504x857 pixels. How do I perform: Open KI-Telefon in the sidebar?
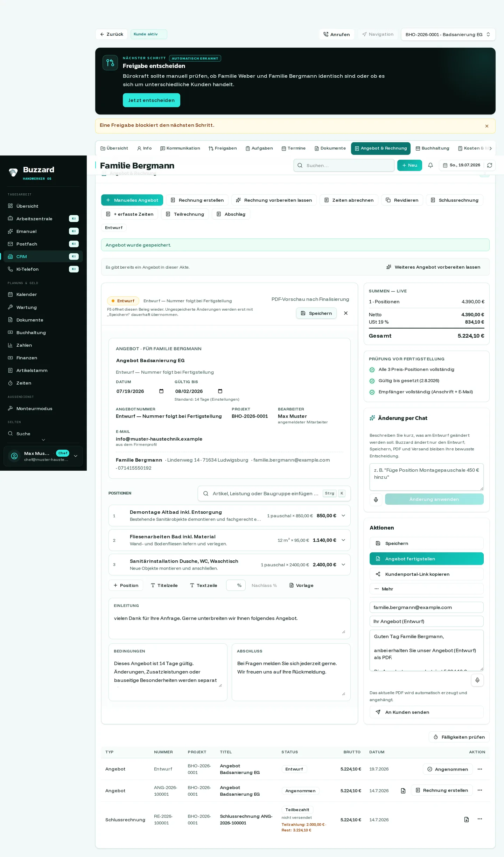(43, 269)
